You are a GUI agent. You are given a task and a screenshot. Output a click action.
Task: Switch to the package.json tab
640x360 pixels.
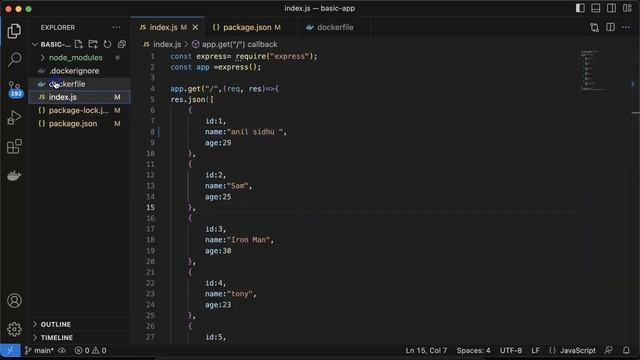click(x=247, y=27)
